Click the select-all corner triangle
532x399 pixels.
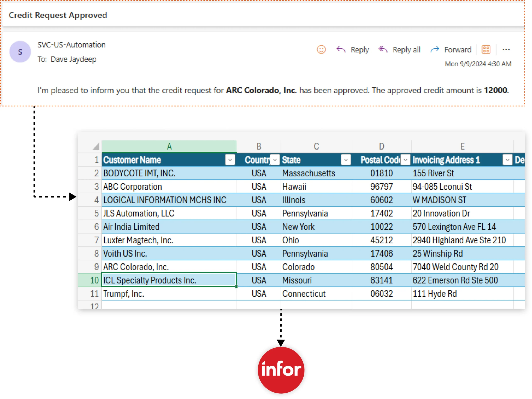coord(96,146)
